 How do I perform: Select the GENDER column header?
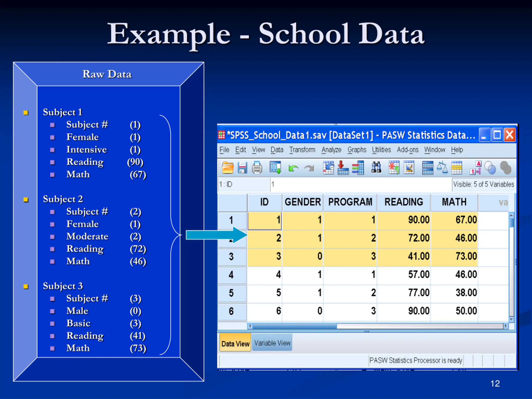tap(303, 202)
